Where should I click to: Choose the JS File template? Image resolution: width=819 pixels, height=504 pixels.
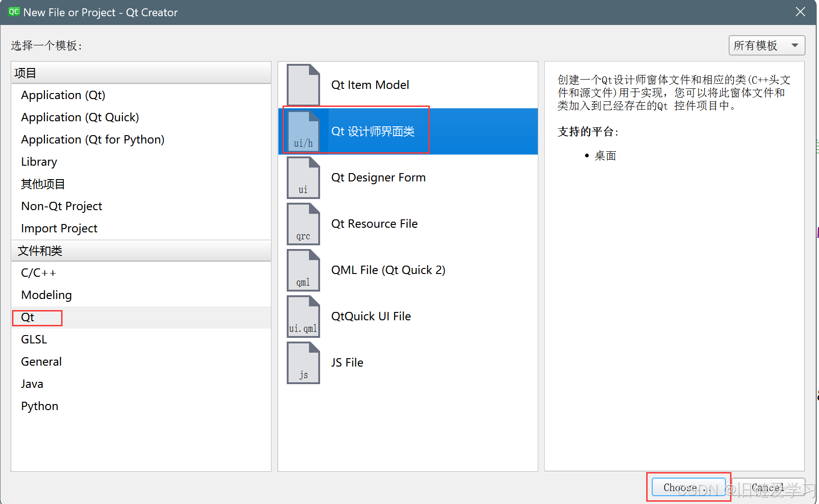tap(408, 362)
